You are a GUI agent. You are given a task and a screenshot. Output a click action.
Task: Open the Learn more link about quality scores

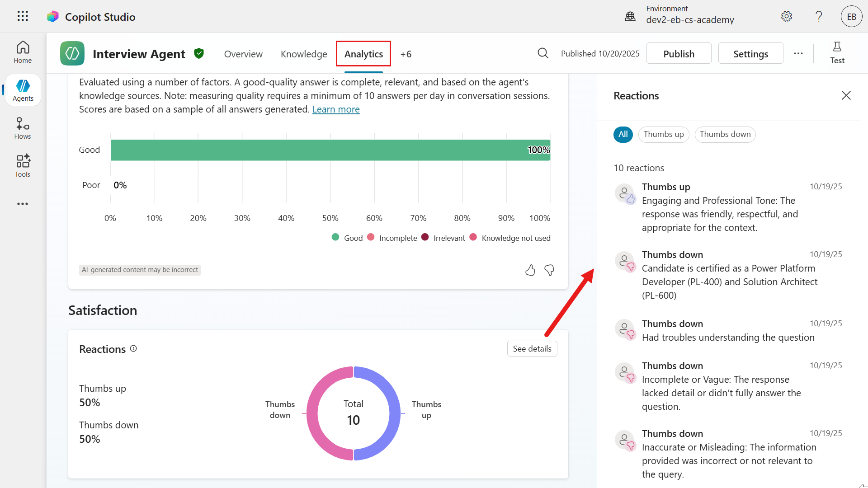coord(336,109)
